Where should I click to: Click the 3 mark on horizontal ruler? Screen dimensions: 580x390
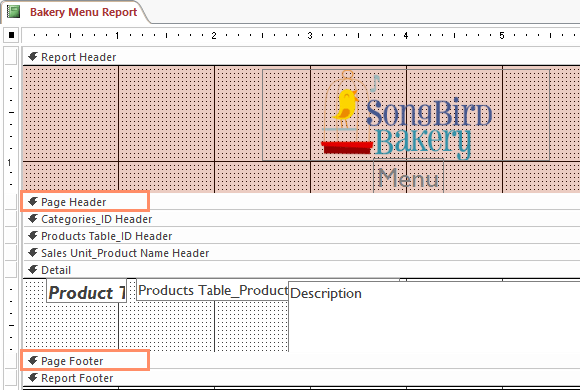[x=310, y=36]
